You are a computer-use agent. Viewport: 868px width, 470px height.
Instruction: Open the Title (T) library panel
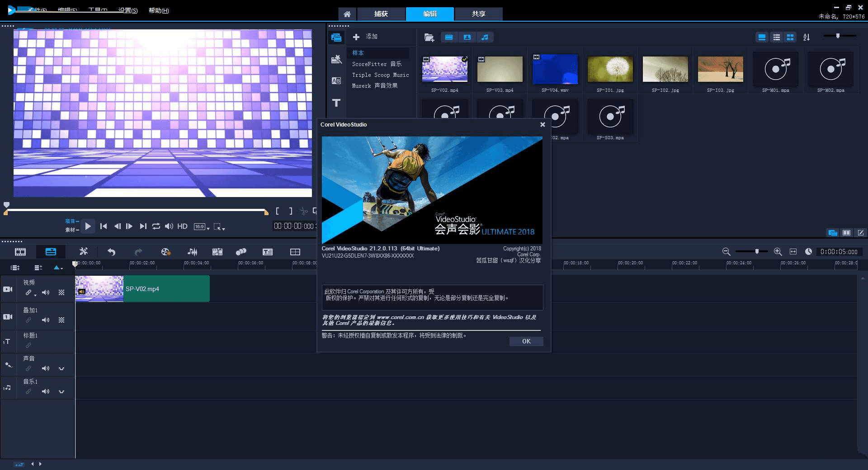(336, 103)
